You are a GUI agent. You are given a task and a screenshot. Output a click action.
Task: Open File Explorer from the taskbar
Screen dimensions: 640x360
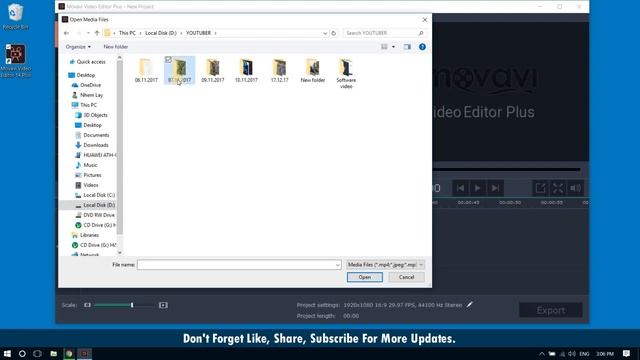(x=53, y=354)
